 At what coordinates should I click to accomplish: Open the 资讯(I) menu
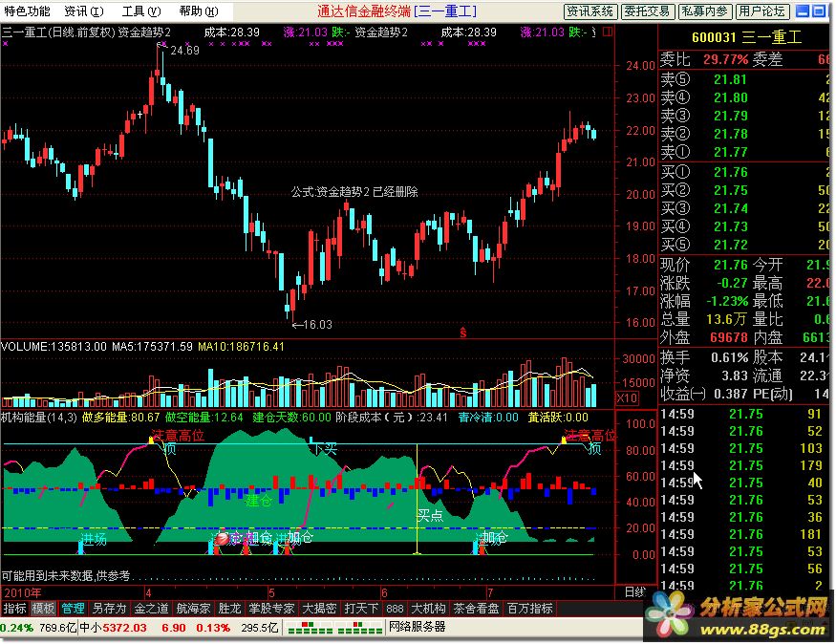[x=84, y=11]
